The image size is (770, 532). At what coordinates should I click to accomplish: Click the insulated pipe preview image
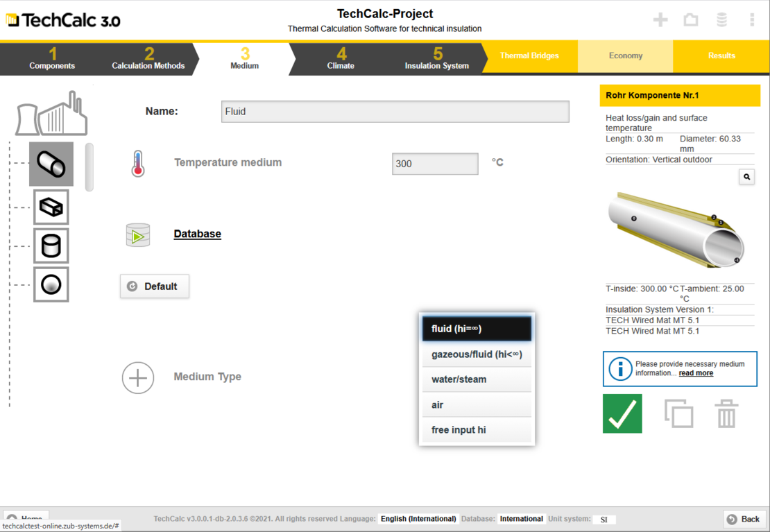click(676, 230)
